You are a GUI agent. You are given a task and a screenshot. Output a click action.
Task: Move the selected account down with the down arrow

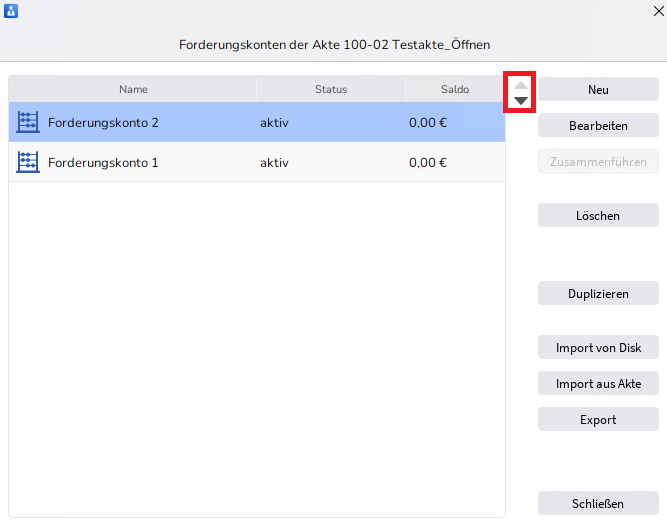520,101
